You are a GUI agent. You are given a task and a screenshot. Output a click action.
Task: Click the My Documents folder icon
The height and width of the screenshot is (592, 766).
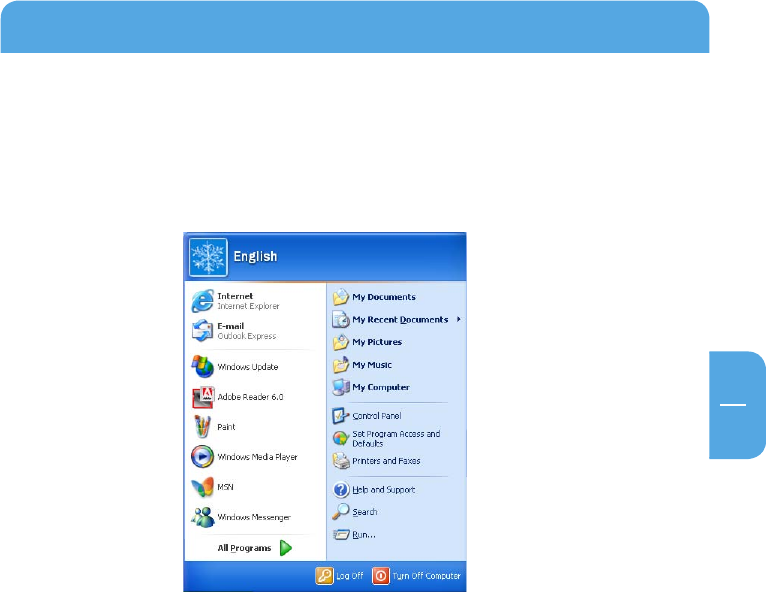point(340,297)
